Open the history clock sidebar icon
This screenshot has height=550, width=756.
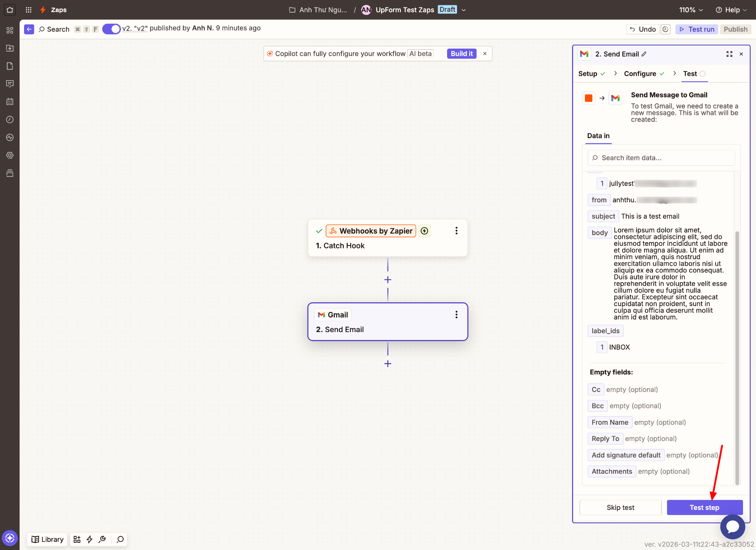tap(10, 119)
